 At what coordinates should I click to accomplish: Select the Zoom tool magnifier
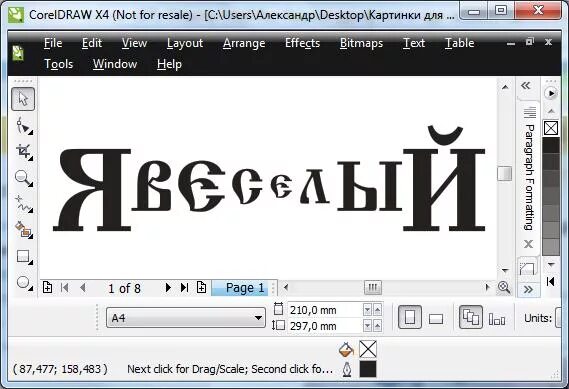coord(23,177)
